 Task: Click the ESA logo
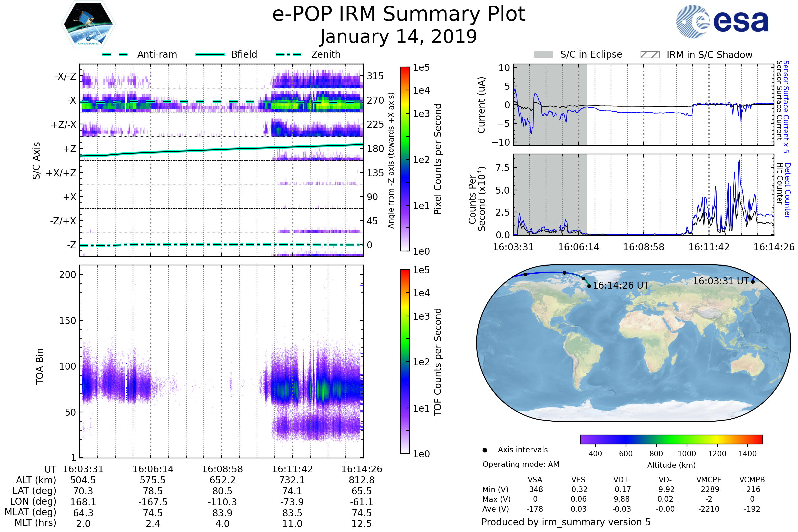point(723,21)
